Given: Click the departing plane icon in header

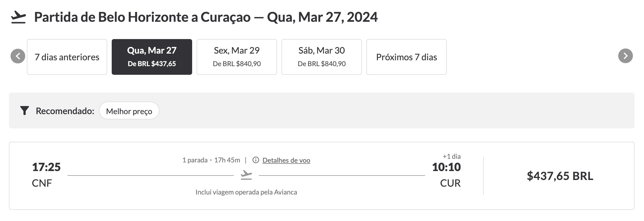Looking at the screenshot, I should click(x=18, y=17).
